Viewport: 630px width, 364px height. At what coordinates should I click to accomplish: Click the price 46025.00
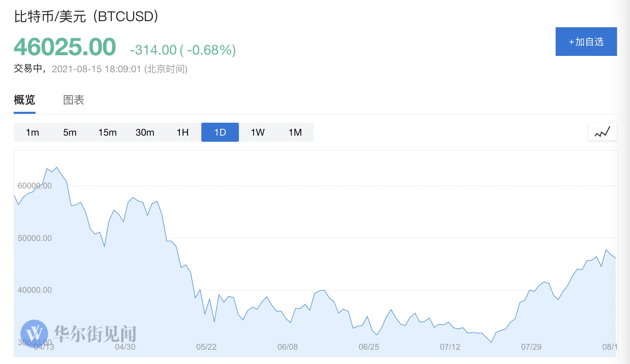[65, 47]
